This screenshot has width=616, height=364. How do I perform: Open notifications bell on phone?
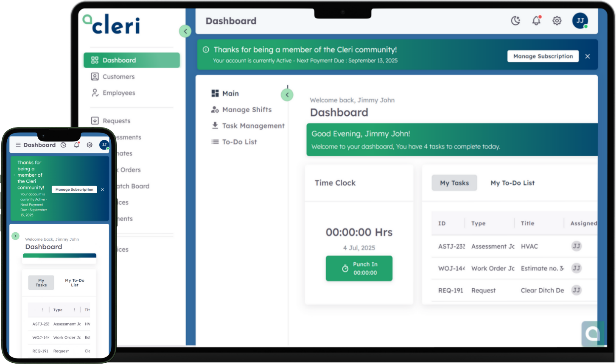point(76,145)
